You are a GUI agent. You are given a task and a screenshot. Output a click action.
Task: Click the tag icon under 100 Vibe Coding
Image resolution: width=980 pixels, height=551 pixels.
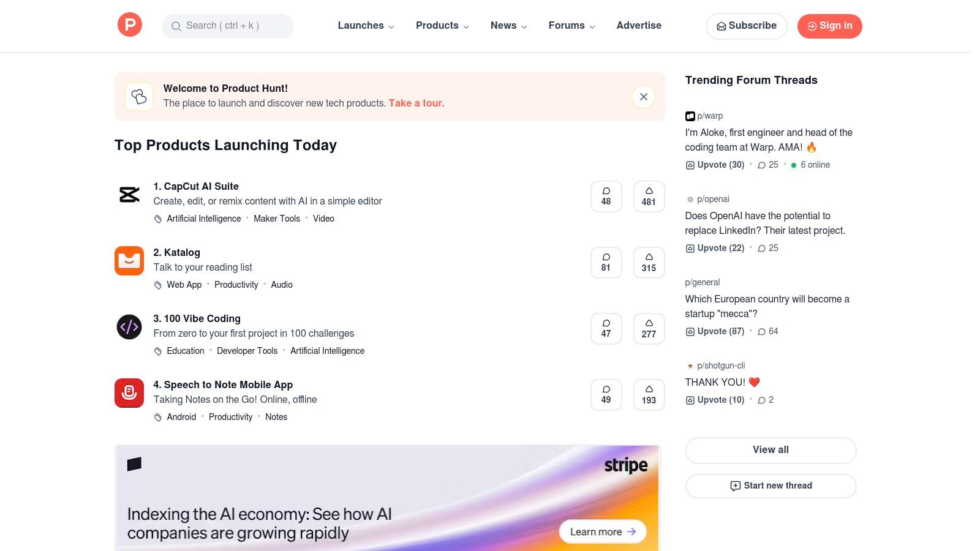pos(158,351)
